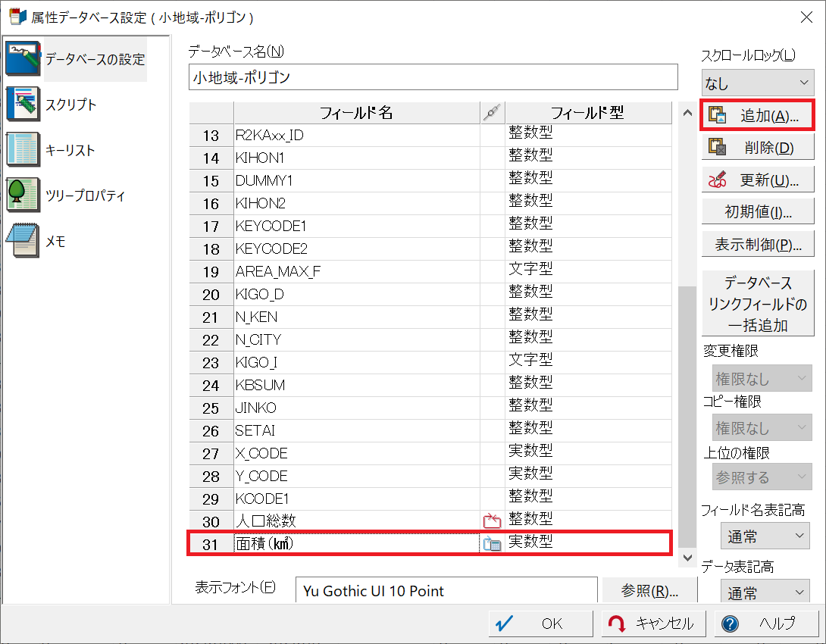The height and width of the screenshot is (644, 826).
Task: Click the key column header icon
Action: 493,113
